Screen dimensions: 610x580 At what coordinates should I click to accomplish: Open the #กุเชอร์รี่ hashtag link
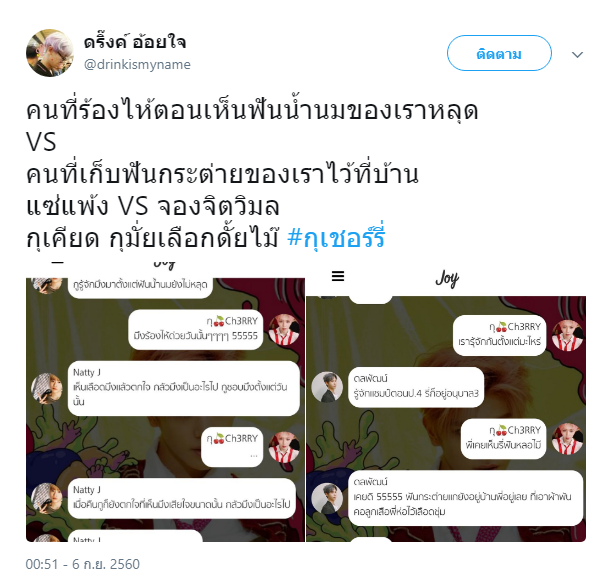(x=336, y=237)
